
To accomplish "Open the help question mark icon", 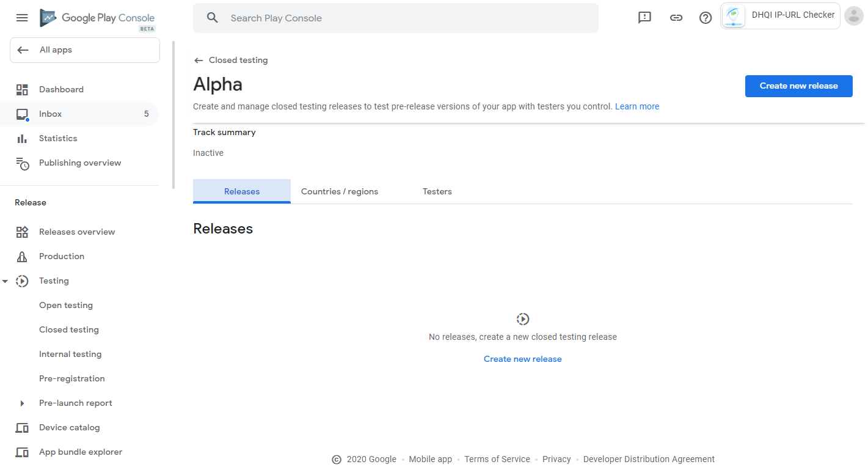I will [706, 18].
